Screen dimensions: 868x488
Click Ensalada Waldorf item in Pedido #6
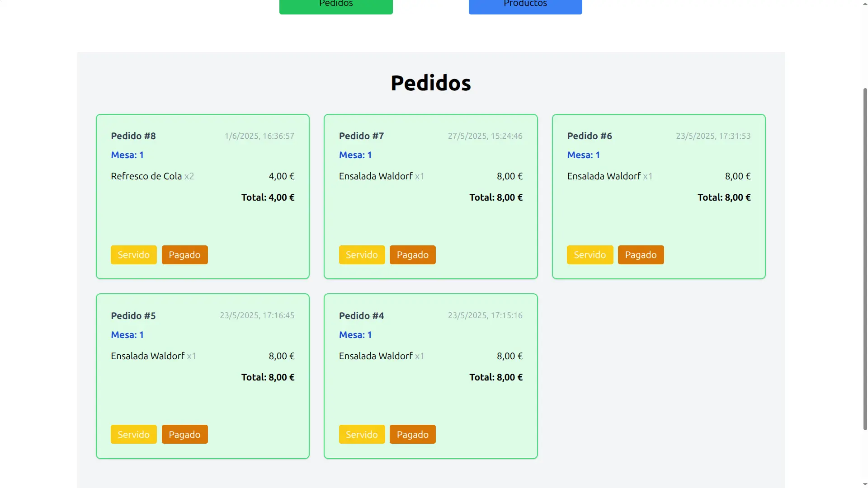(604, 176)
